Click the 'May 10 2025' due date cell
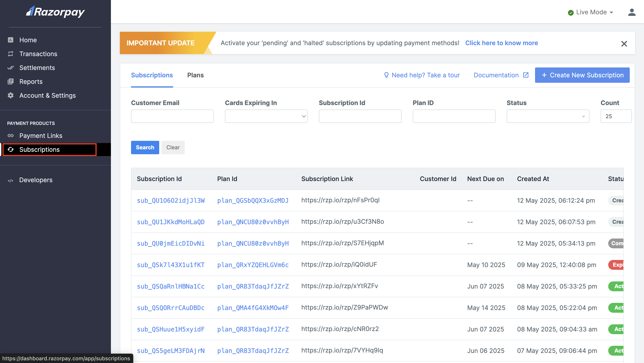Image resolution: width=644 pixels, height=363 pixels. tap(486, 265)
